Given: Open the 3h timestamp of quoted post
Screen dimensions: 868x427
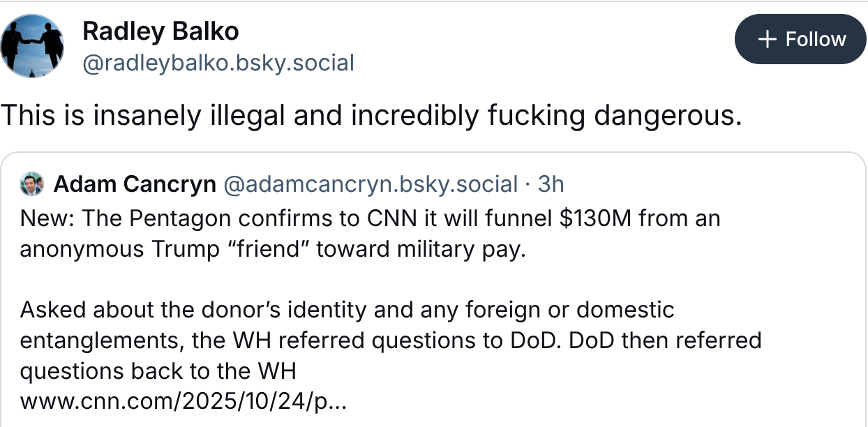Looking at the screenshot, I should click(x=551, y=184).
